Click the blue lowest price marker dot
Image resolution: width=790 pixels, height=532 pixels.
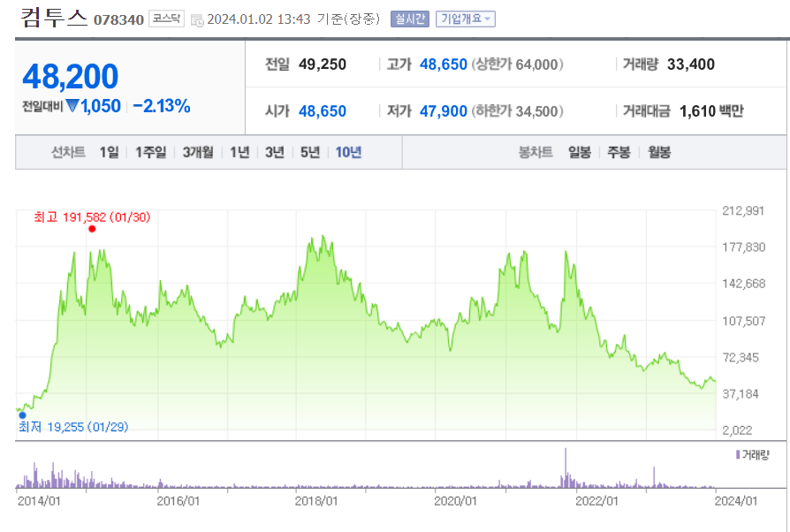(22, 415)
